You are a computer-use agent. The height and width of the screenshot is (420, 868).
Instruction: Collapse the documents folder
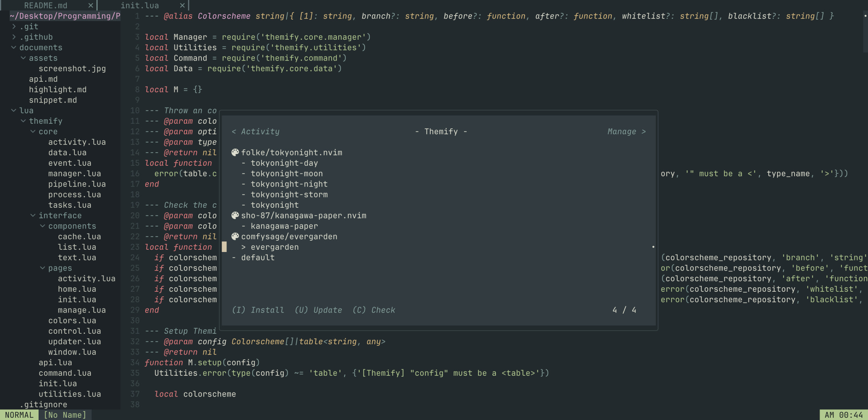tap(14, 48)
